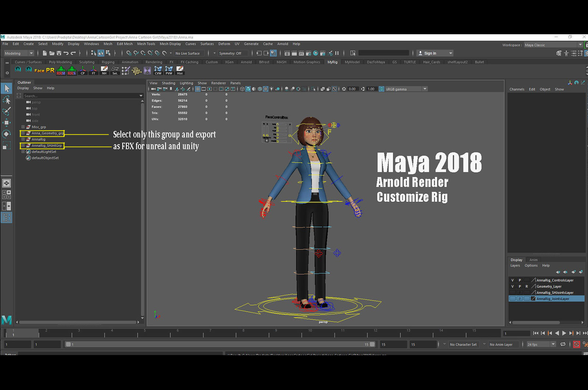This screenshot has height=390, width=588.
Task: Click the Outliner layout icon in left panel
Action: 7,218
